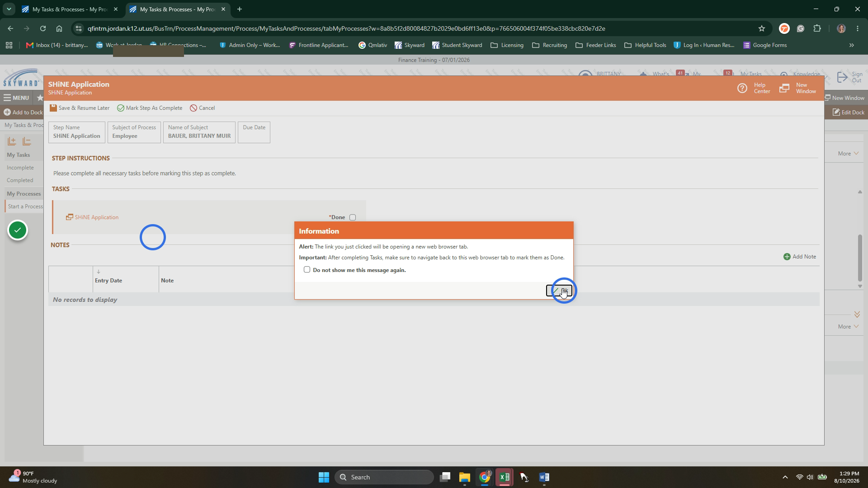This screenshot has height=488, width=868.
Task: Sign Out of Skyward
Action: pos(850,77)
